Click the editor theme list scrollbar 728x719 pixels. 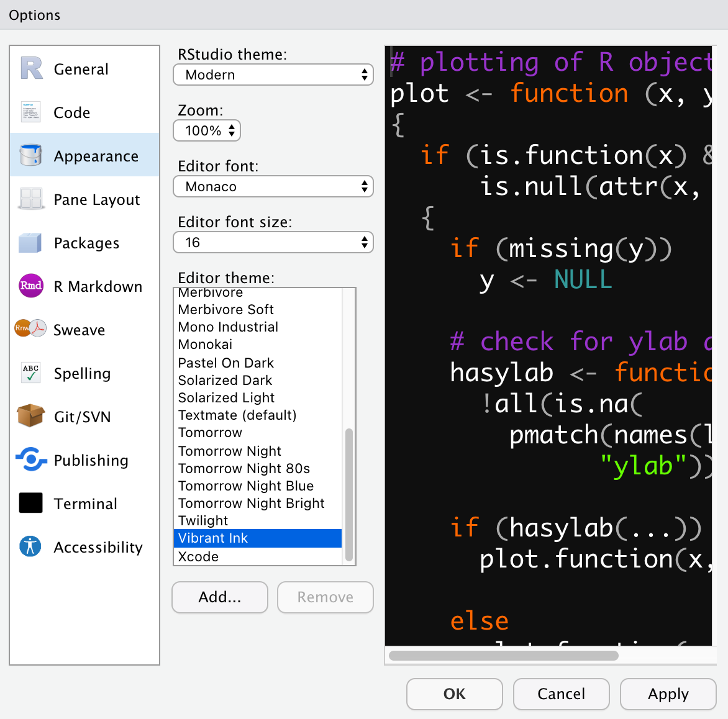click(x=348, y=494)
